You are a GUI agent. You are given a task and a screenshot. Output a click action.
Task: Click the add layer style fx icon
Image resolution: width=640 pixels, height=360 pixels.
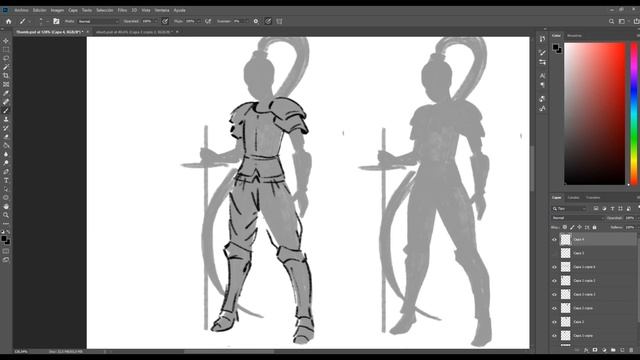(586, 350)
